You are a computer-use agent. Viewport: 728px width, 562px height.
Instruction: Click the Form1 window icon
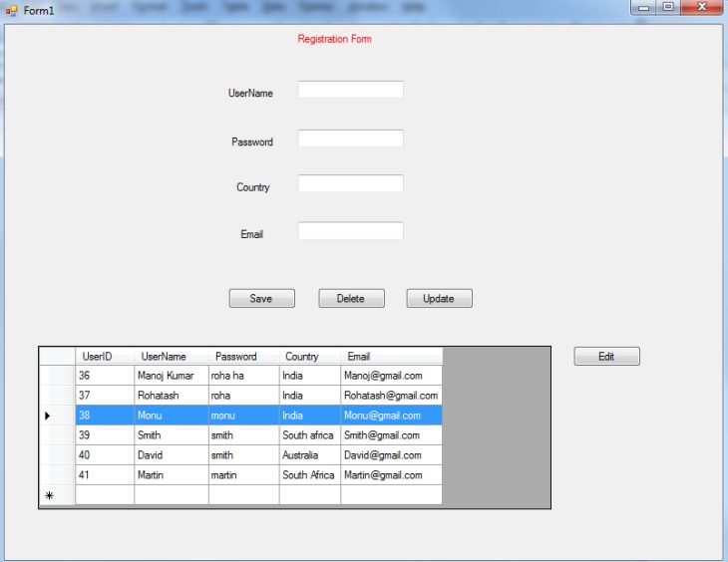tap(11, 10)
